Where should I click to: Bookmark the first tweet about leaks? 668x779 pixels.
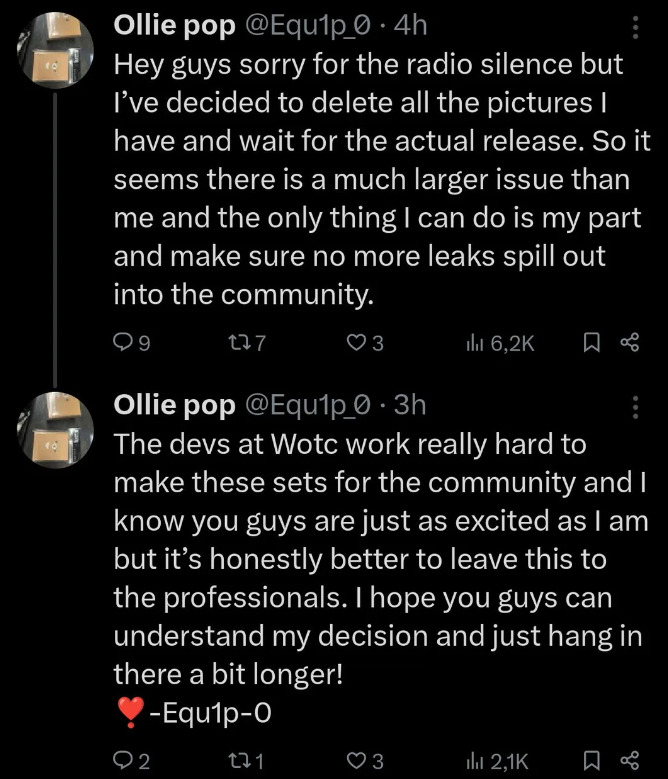coord(591,343)
